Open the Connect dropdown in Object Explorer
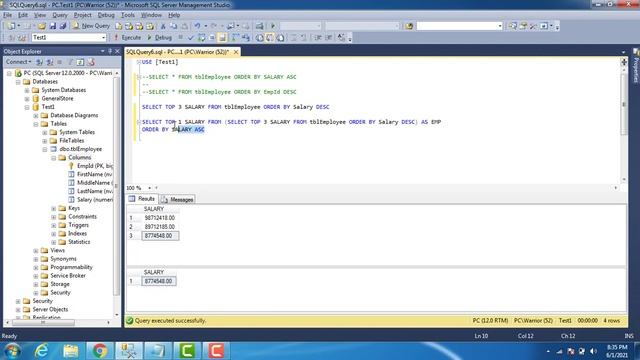640x360 pixels. coord(18,62)
